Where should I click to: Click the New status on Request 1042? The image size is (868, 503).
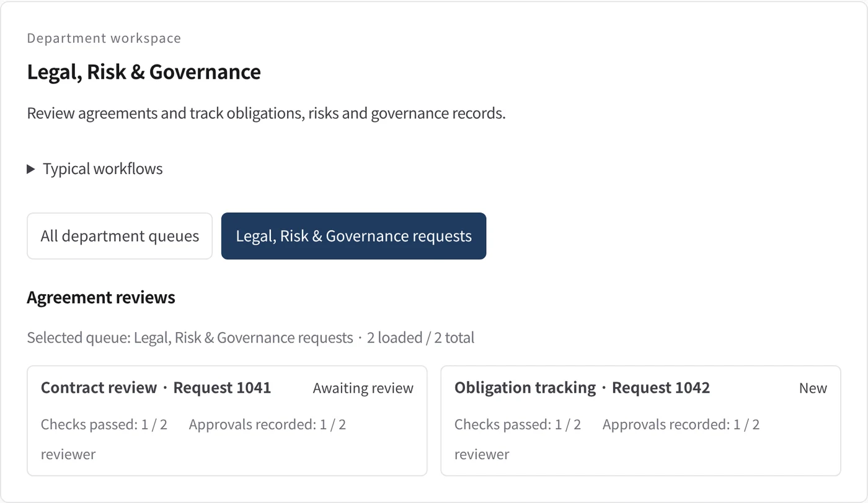813,388
